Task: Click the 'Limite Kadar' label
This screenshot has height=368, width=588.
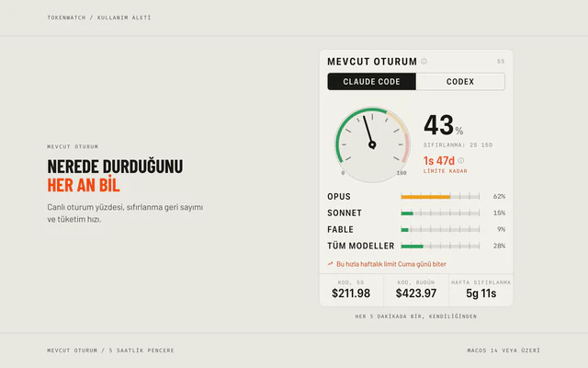Action: [x=445, y=171]
